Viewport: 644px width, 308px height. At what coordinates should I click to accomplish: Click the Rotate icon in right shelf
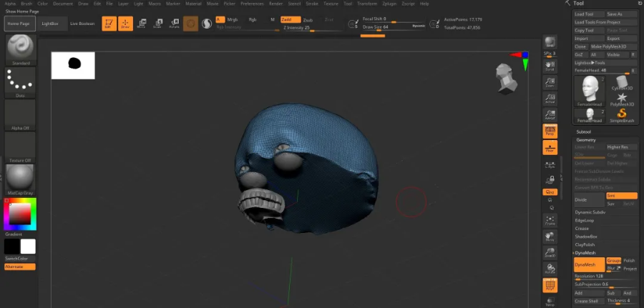click(550, 269)
